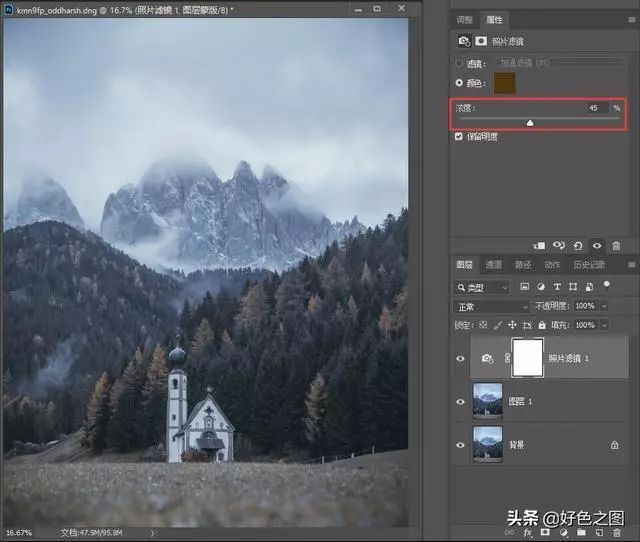Switch to the 通道 tab
The image size is (640, 542).
493,265
